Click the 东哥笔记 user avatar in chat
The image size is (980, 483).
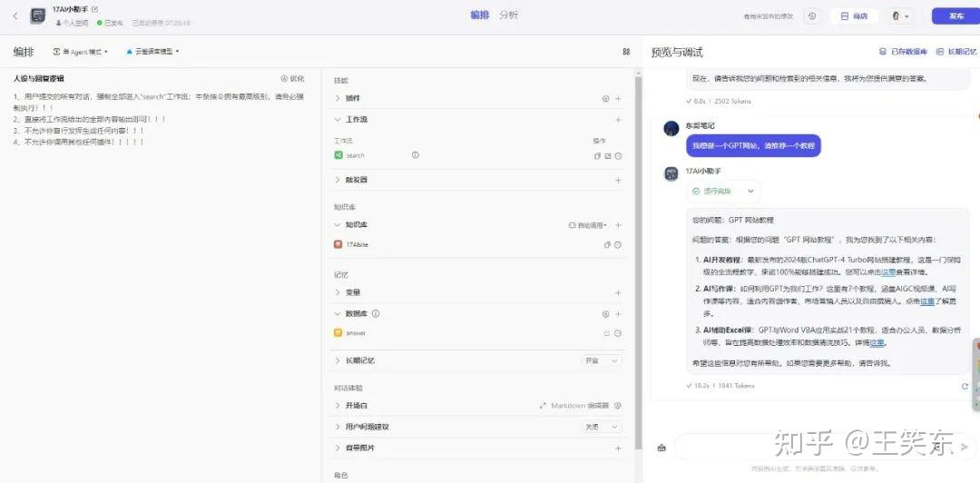coord(671,128)
